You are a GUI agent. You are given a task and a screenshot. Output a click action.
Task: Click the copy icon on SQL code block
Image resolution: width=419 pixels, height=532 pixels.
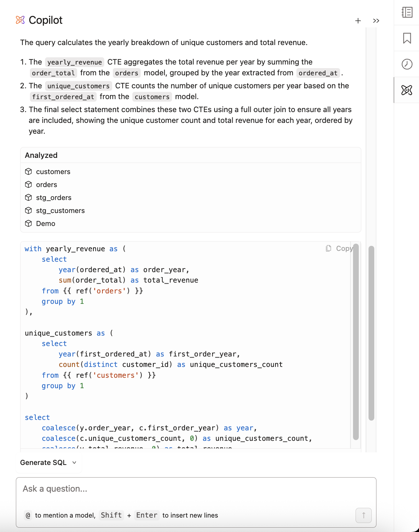pos(328,248)
